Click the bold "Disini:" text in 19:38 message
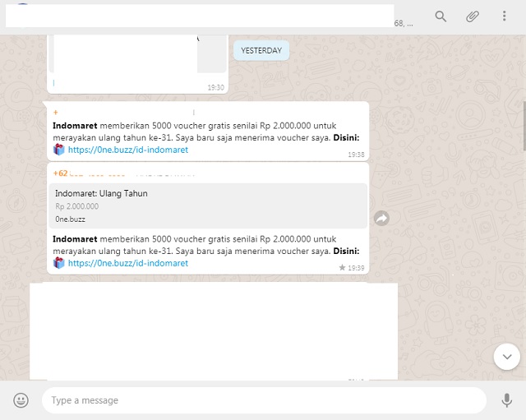 point(345,138)
